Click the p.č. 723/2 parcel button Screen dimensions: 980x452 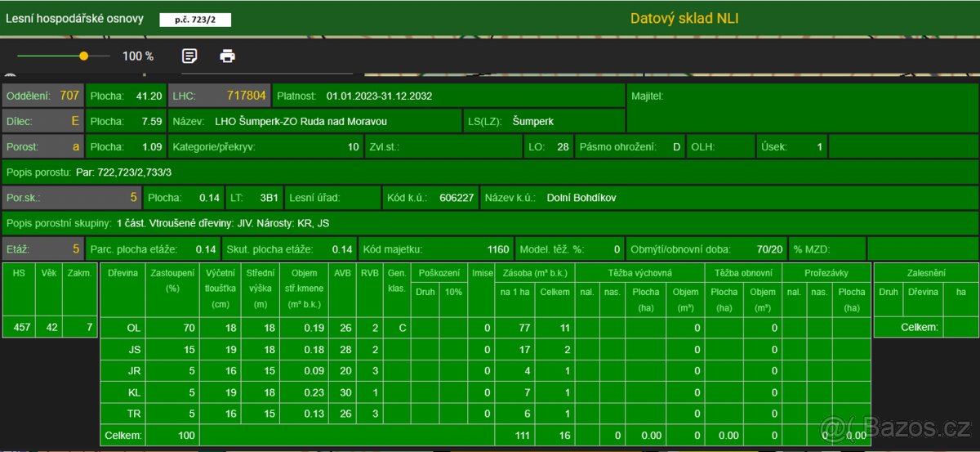coord(194,20)
